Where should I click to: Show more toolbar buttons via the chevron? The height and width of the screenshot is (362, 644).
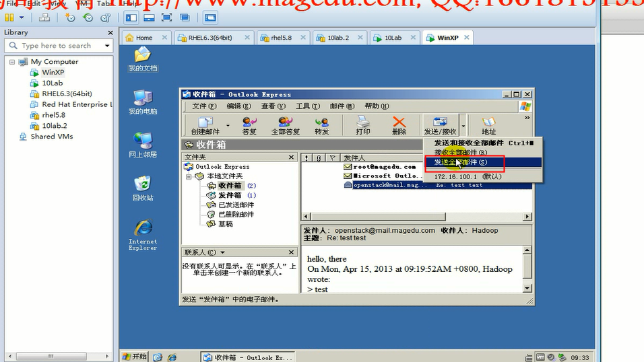(x=527, y=118)
